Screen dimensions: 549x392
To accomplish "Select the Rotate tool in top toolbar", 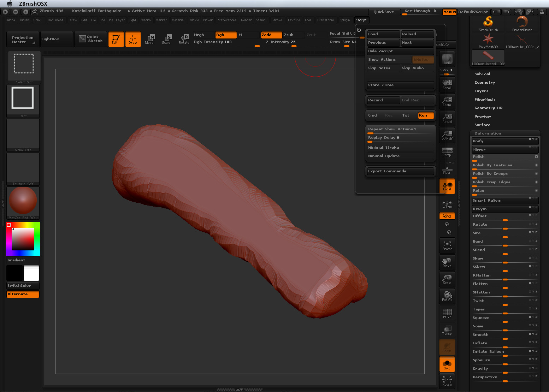I will click(x=184, y=39).
